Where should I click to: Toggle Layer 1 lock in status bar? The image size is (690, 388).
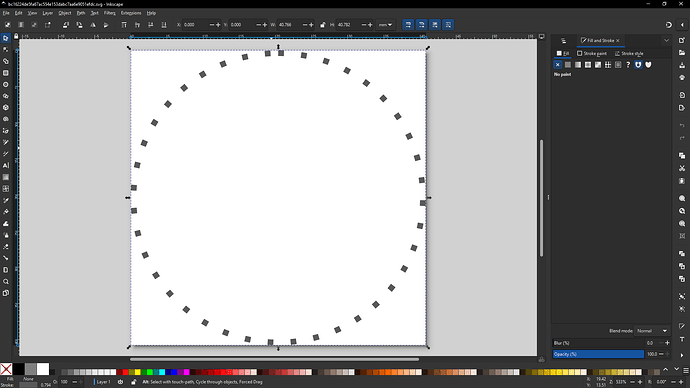click(134, 382)
